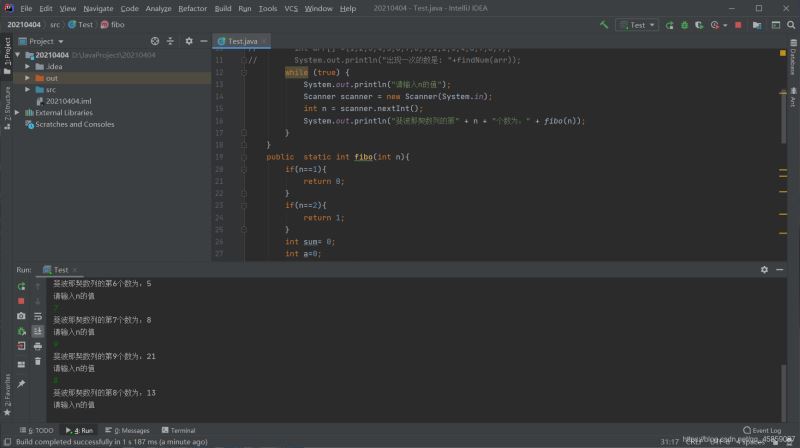Toggle scroll to end in the Run console
The image size is (800, 448).
point(38,331)
